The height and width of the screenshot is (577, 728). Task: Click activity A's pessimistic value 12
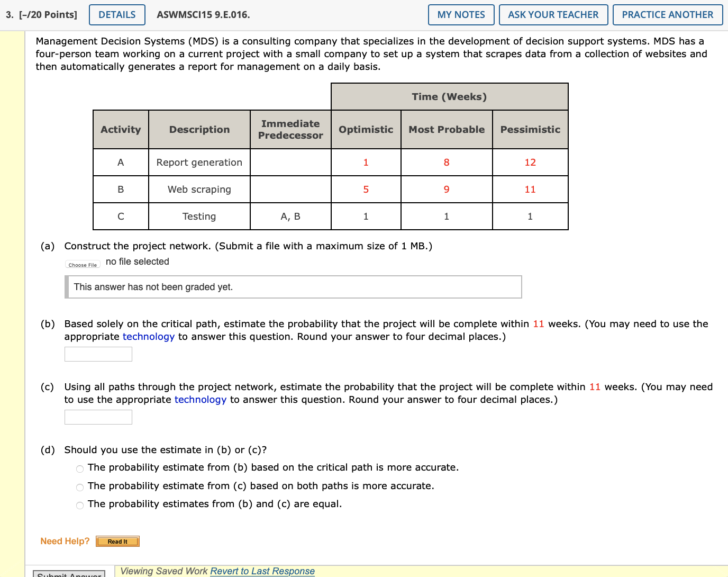[x=530, y=163]
